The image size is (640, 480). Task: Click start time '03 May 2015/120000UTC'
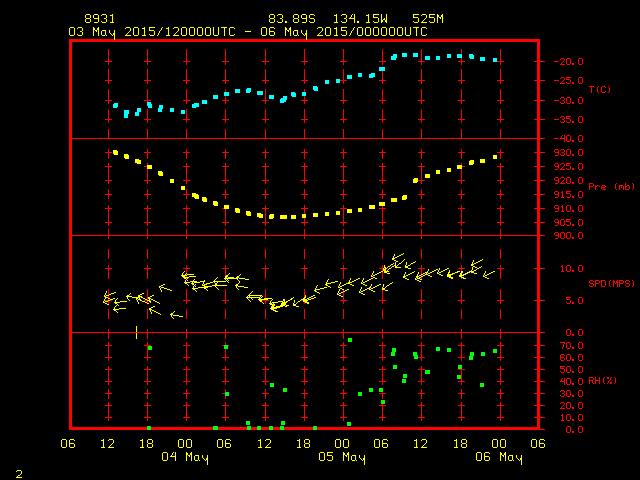152,32
